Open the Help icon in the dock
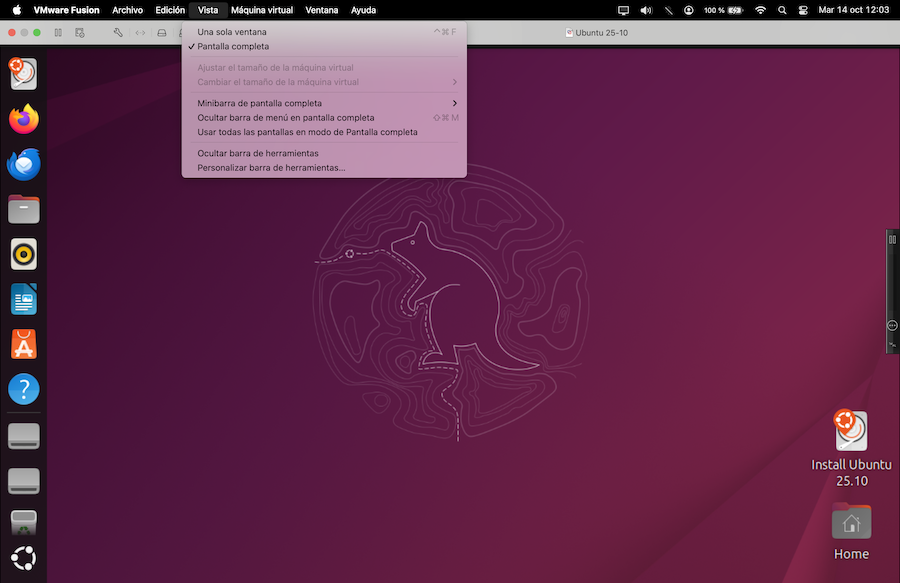 pyautogui.click(x=24, y=389)
